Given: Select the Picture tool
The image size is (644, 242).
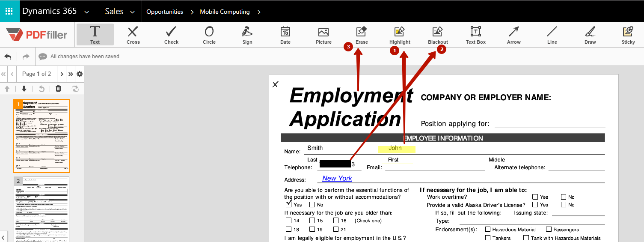Looking at the screenshot, I should (323, 34).
